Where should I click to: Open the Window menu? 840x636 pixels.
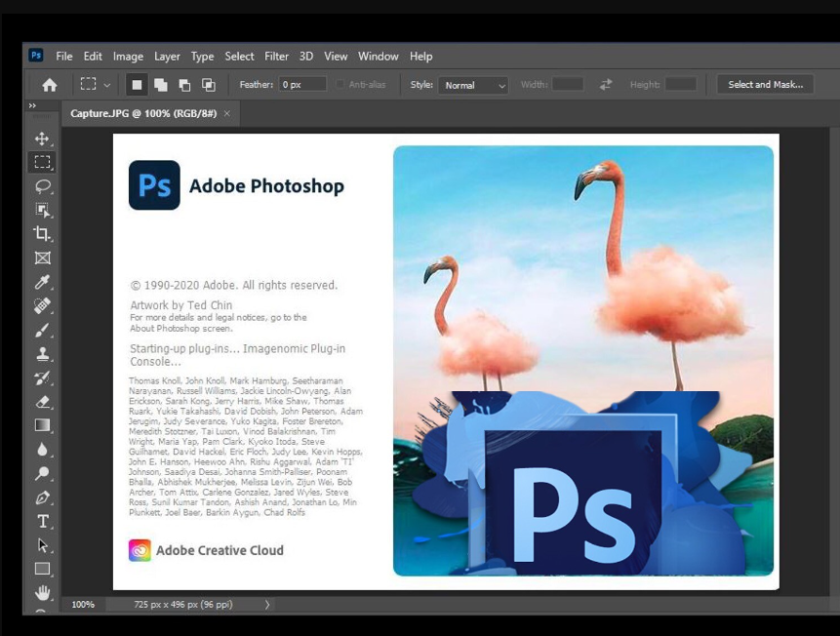coord(379,57)
